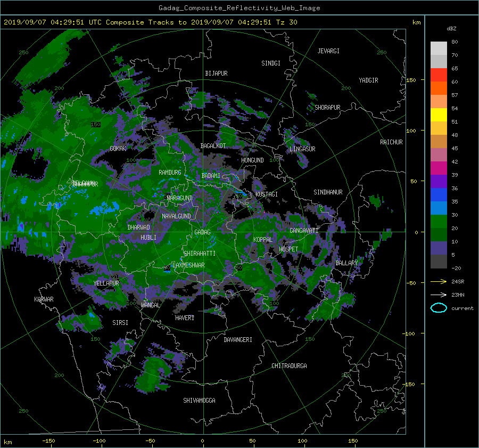The image size is (479, 448).
Task: Click the GANGAVATI label
Action: pyautogui.click(x=304, y=231)
